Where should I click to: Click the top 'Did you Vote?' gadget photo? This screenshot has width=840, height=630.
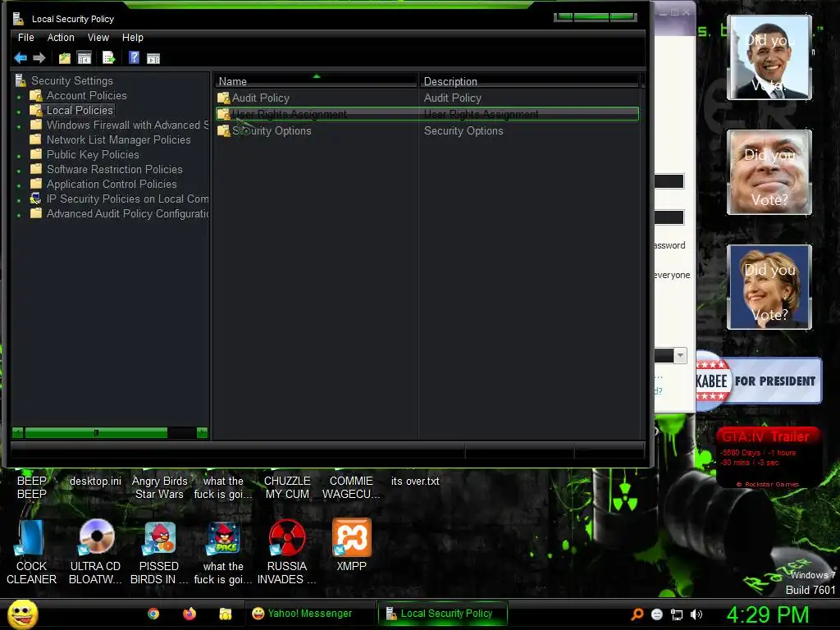tap(769, 57)
